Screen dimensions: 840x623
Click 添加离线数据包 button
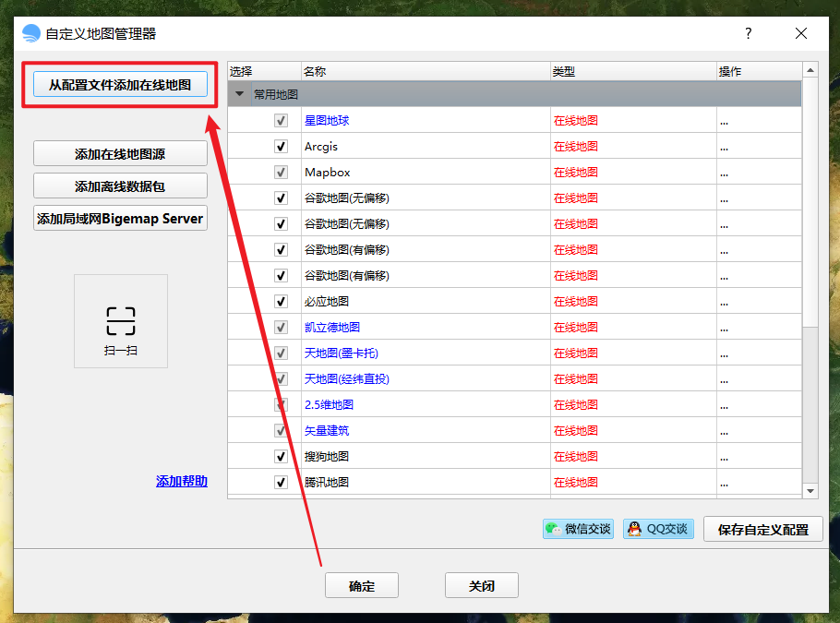(x=120, y=186)
